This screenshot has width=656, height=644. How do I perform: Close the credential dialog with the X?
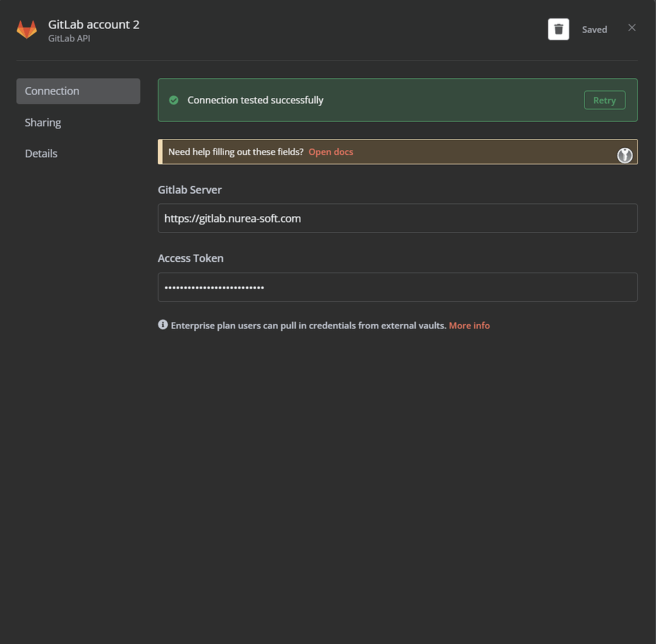pyautogui.click(x=632, y=28)
